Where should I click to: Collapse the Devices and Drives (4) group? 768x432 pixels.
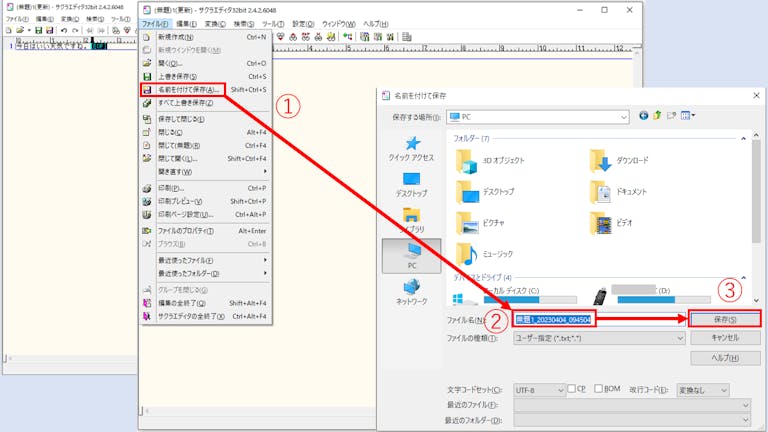coord(743,278)
